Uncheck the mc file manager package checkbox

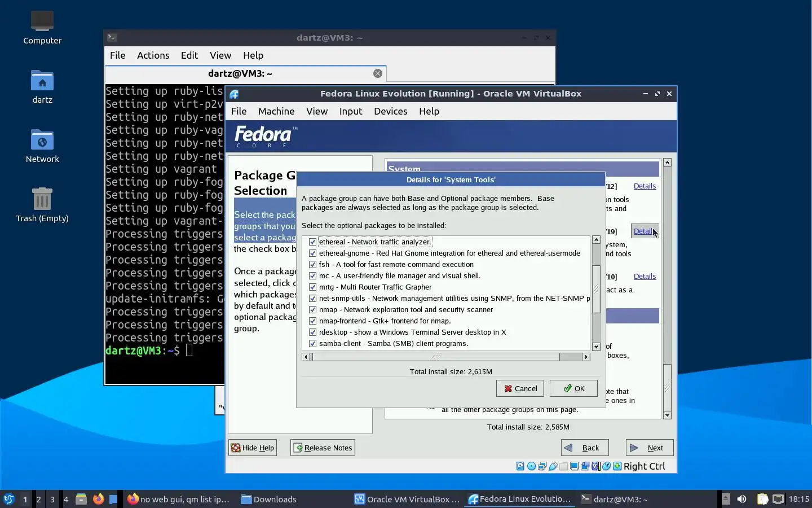[313, 275]
